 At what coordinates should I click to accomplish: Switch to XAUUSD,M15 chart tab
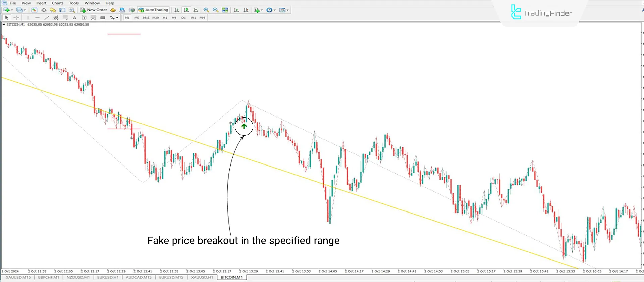(x=18, y=277)
